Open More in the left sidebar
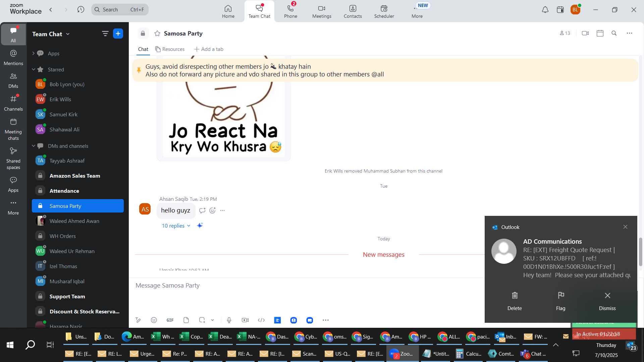This screenshot has height=362, width=644. pyautogui.click(x=13, y=207)
